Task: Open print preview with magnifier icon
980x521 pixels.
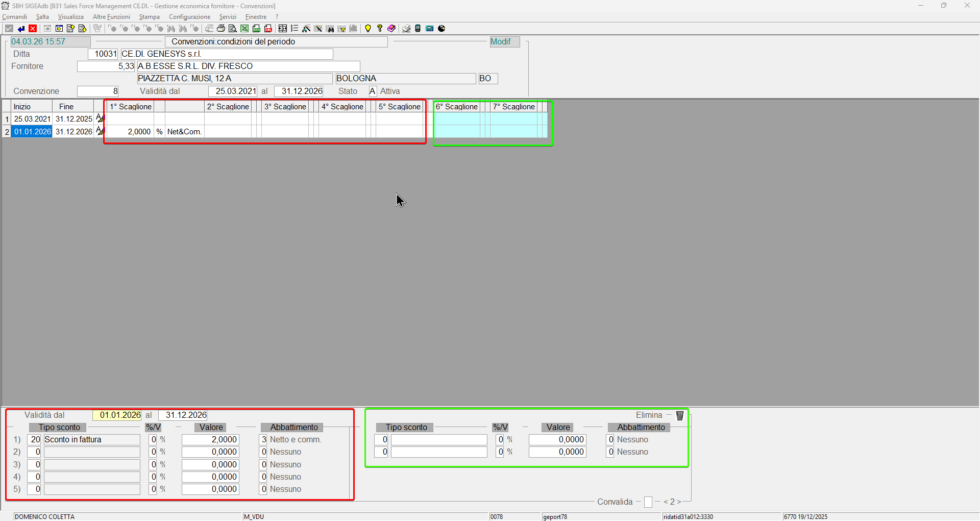Action: pyautogui.click(x=232, y=29)
